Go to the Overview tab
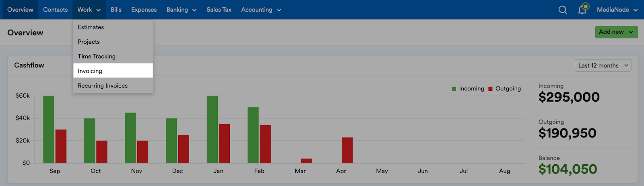 20,10
